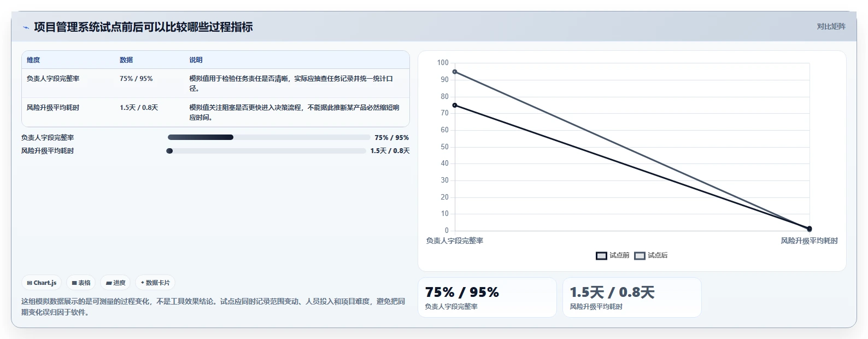The height and width of the screenshot is (339, 868).
Task: Click x-axis label 负责人字段完整率
Action: [x=455, y=241]
